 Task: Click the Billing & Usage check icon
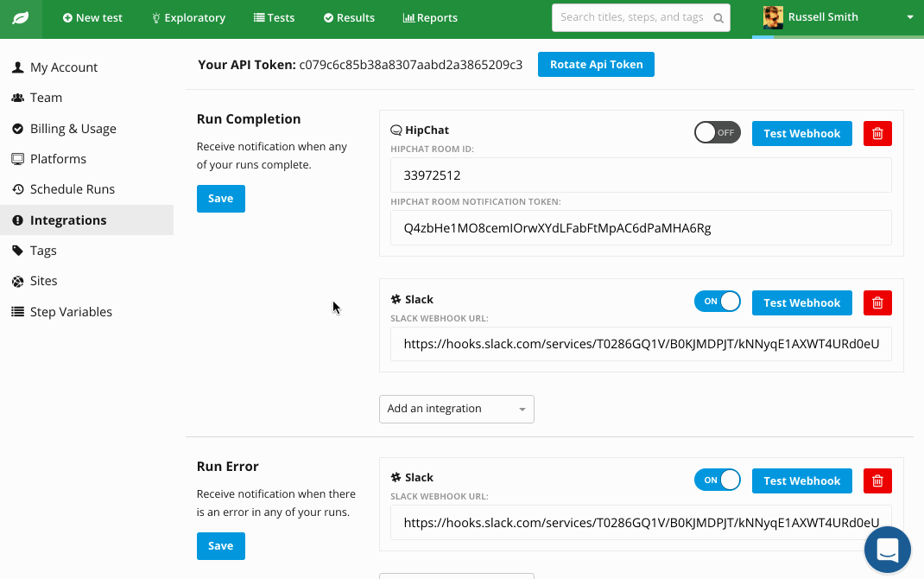(17, 129)
